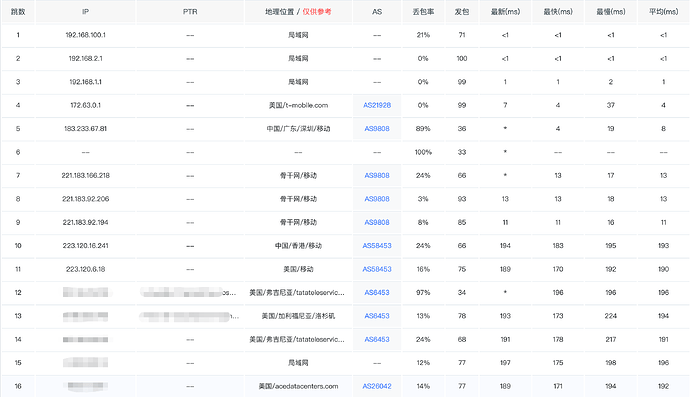690x397 pixels.
Task: Click hop number 6 in the first column
Action: tap(18, 152)
